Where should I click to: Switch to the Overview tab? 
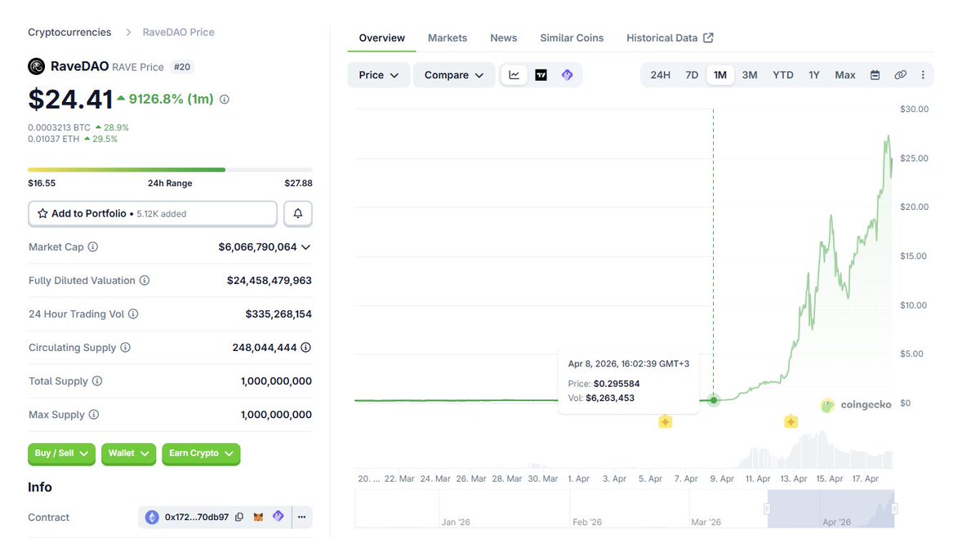coord(382,38)
